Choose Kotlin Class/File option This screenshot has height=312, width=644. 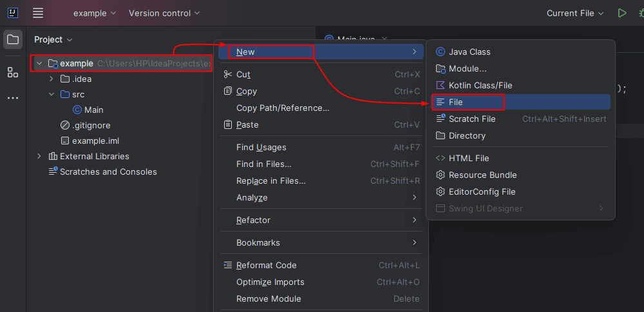480,85
